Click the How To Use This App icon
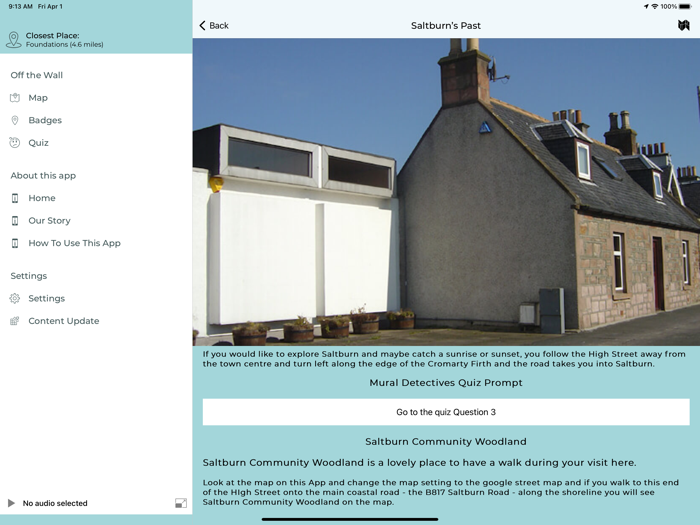700x525 pixels. click(15, 243)
